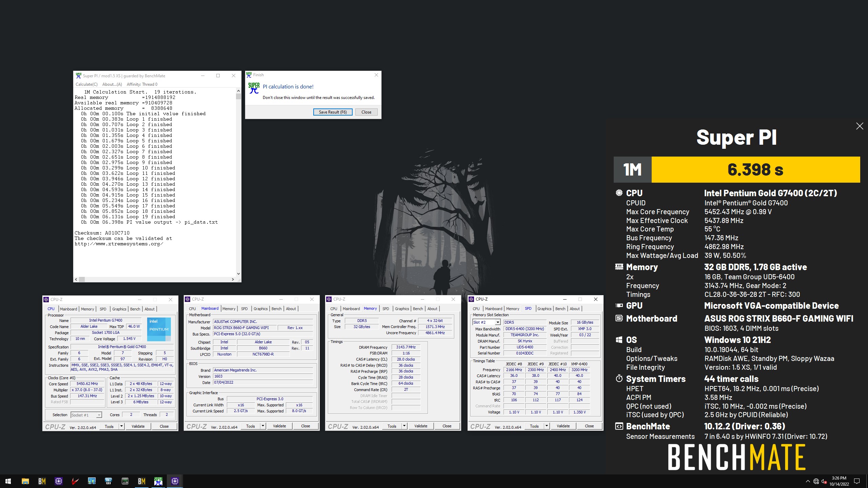Open the Windows Start menu
Viewport: 868px width, 488px height.
[x=8, y=481]
